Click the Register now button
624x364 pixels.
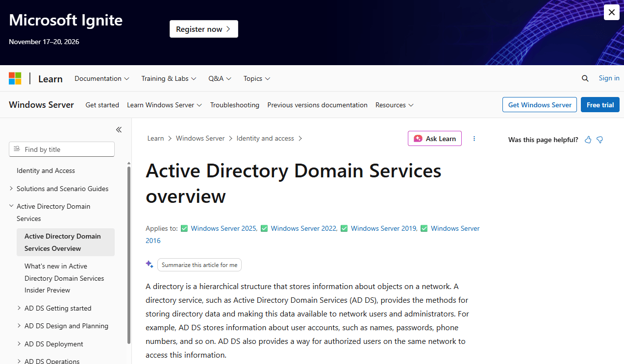[x=204, y=29]
